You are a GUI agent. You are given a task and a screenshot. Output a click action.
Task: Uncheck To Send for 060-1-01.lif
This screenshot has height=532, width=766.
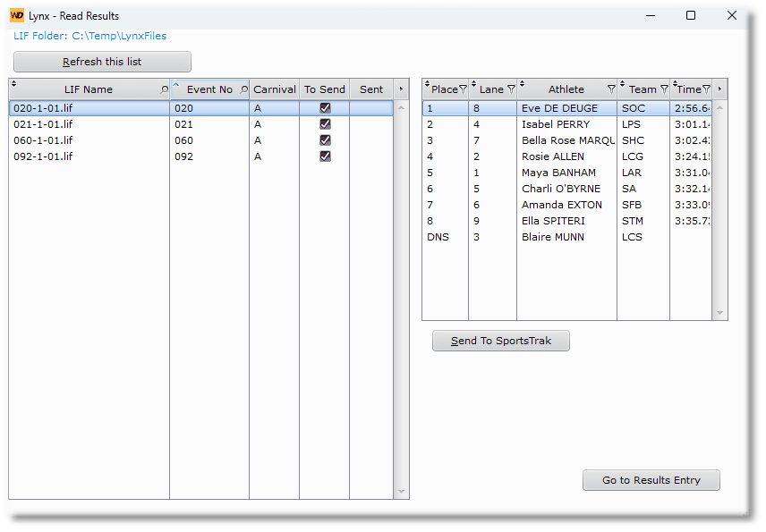click(x=325, y=140)
